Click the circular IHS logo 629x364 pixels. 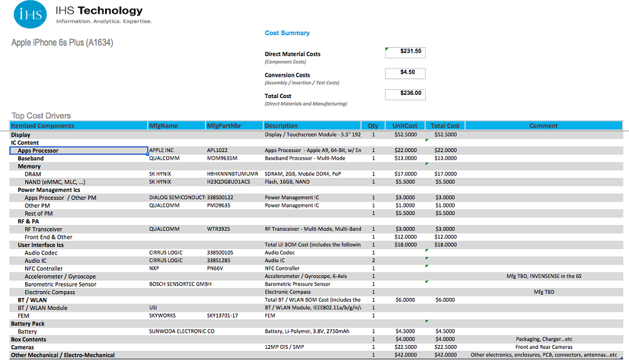coord(28,14)
